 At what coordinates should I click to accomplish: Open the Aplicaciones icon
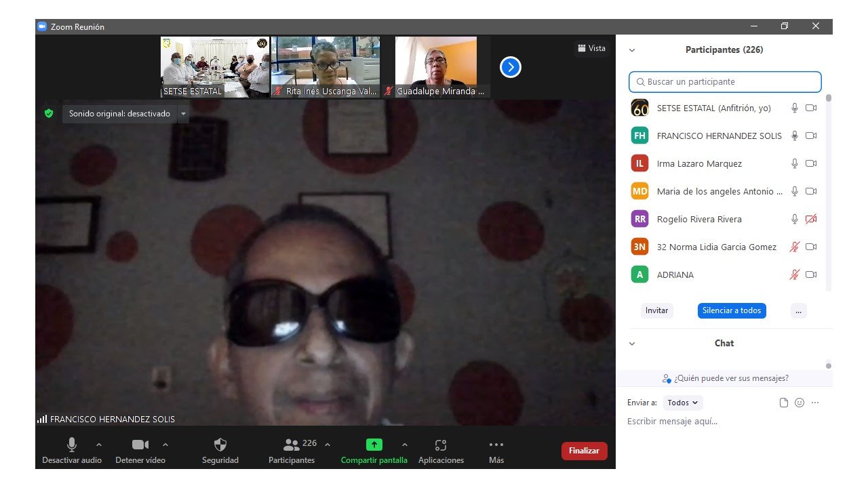[441, 445]
